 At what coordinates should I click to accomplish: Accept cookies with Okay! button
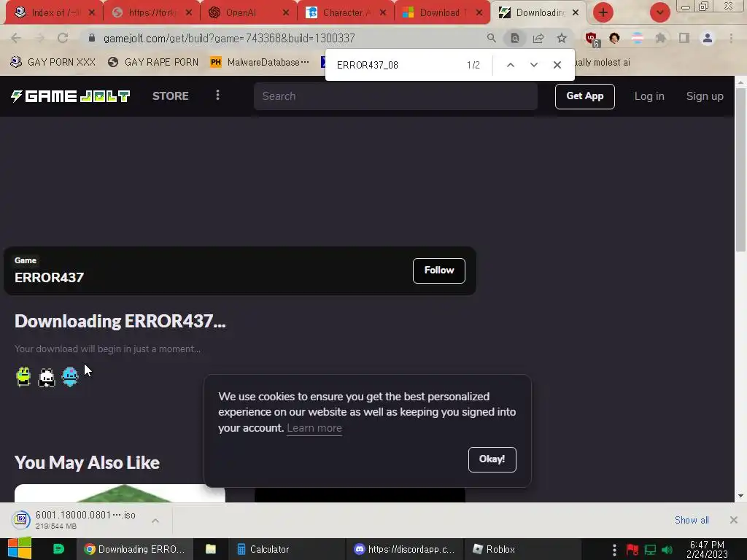[x=492, y=459]
